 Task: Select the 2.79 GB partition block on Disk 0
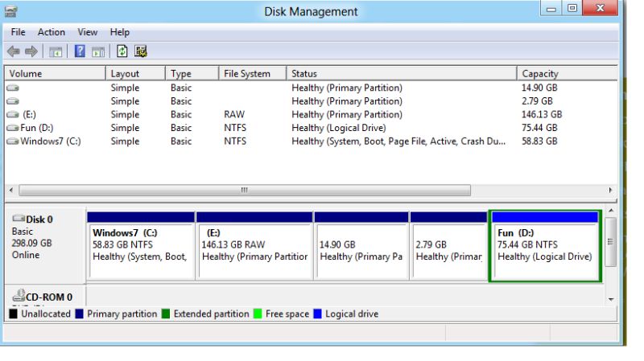[x=449, y=246]
